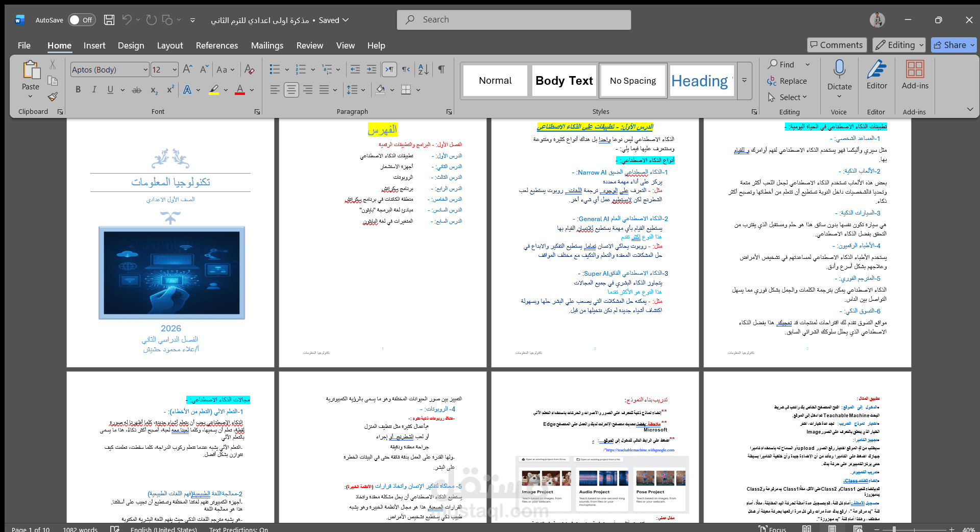Toggle justify alignment

pos(324,90)
